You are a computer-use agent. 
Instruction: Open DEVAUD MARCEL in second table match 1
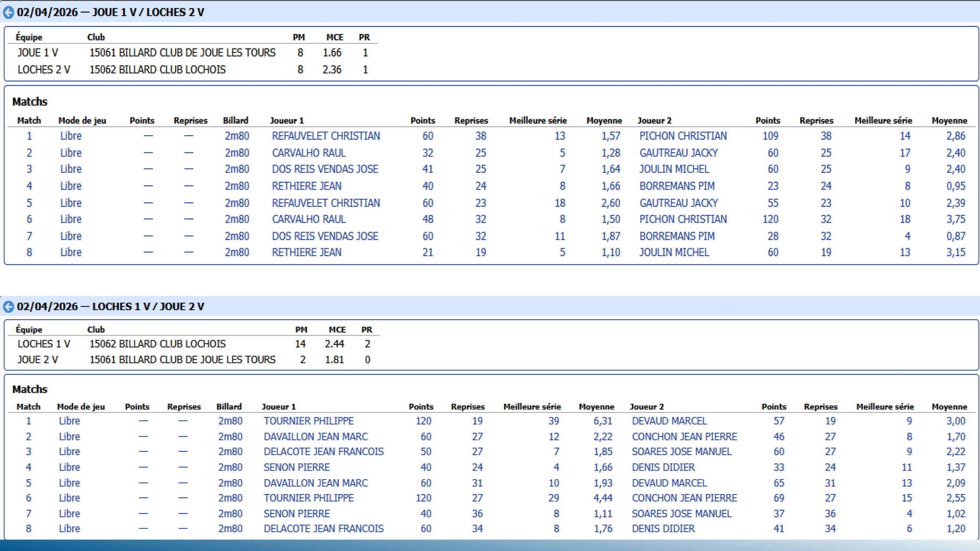click(x=669, y=421)
